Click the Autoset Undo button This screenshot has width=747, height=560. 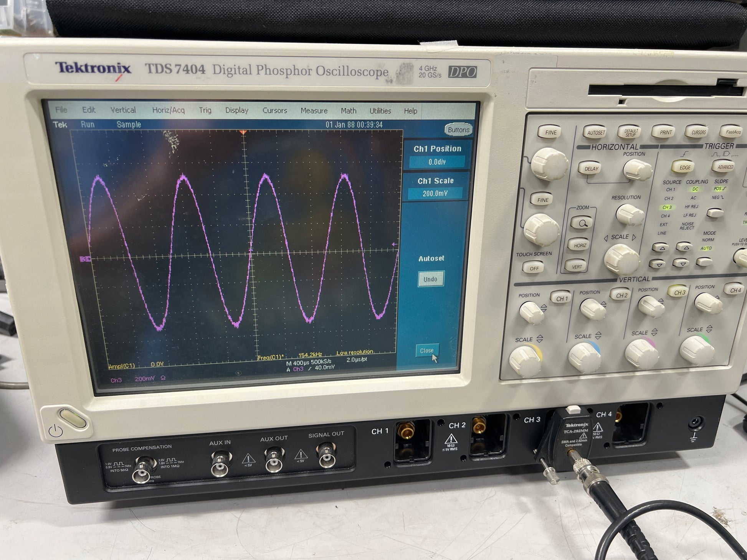coord(431,279)
